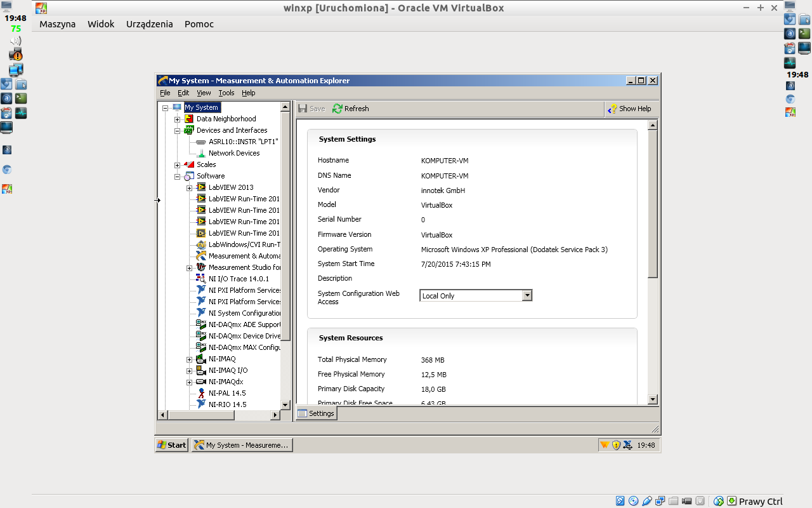The height and width of the screenshot is (508, 812).
Task: Click the System Start Time value 7/20/2015
Action: (x=455, y=264)
